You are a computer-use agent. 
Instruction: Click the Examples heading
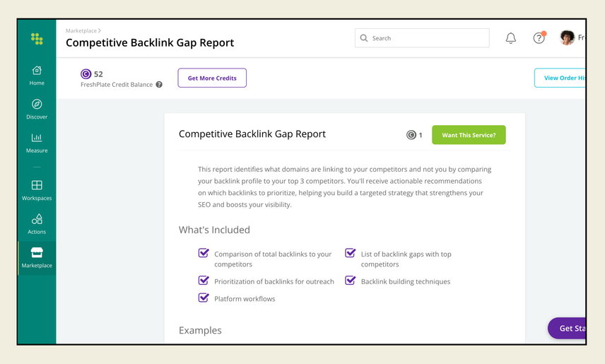pyautogui.click(x=200, y=330)
